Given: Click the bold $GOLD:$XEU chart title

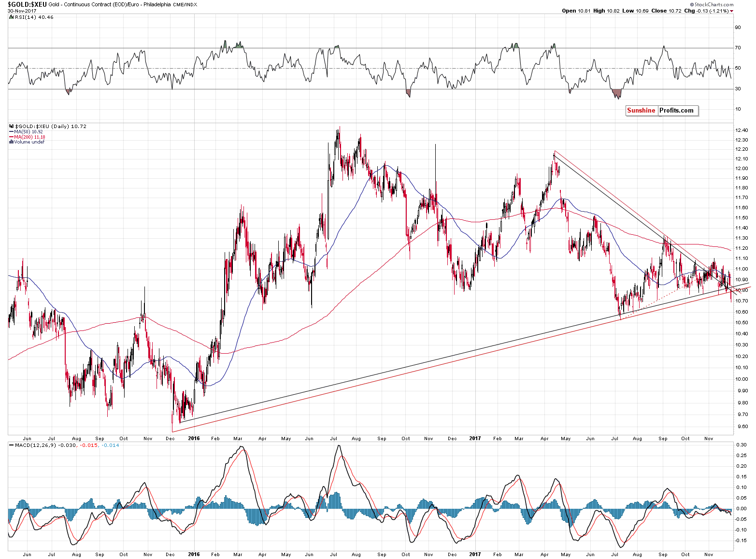Looking at the screenshot, I should [x=27, y=4].
